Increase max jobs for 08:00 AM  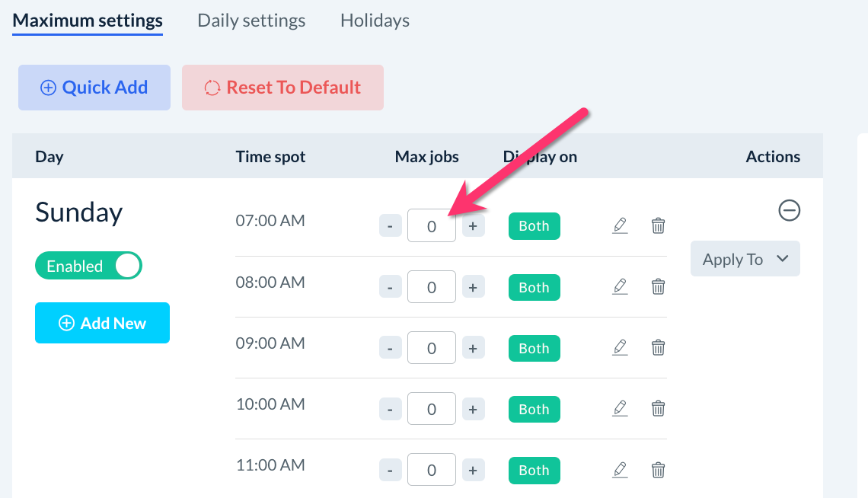coord(473,287)
